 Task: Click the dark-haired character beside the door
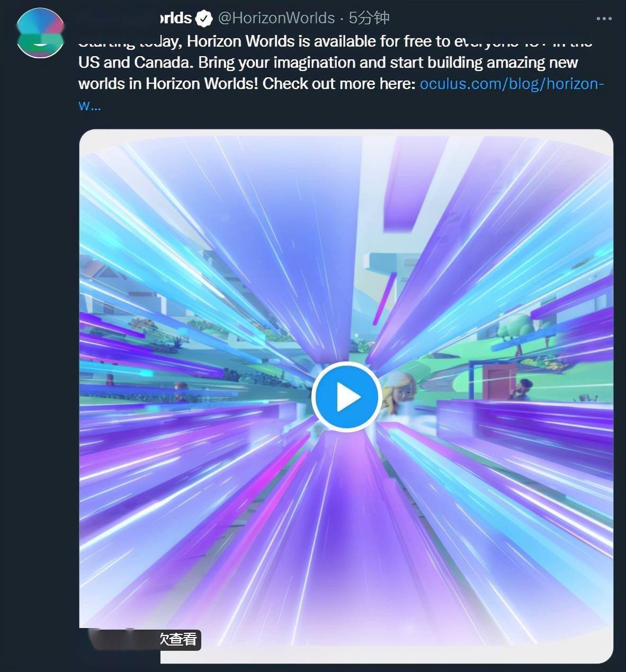point(523,390)
